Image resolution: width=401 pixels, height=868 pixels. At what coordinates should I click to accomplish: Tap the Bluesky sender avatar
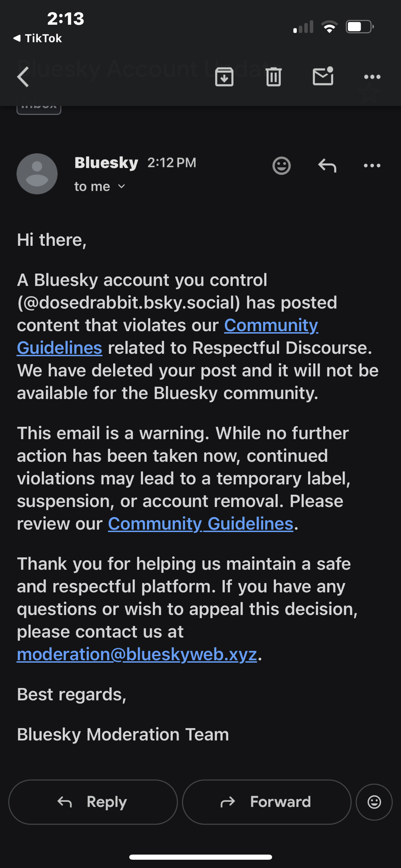click(37, 174)
